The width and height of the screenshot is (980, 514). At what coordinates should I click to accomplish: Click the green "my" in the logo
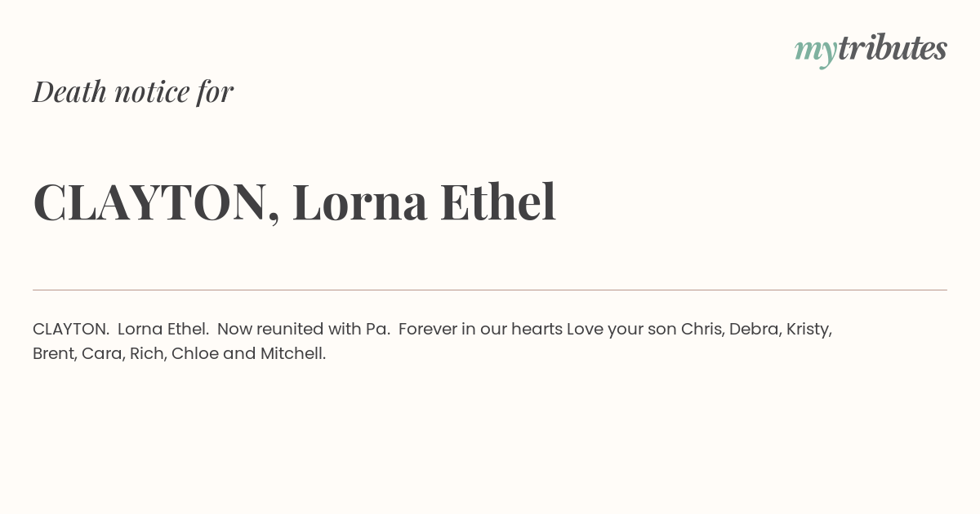[816, 52]
